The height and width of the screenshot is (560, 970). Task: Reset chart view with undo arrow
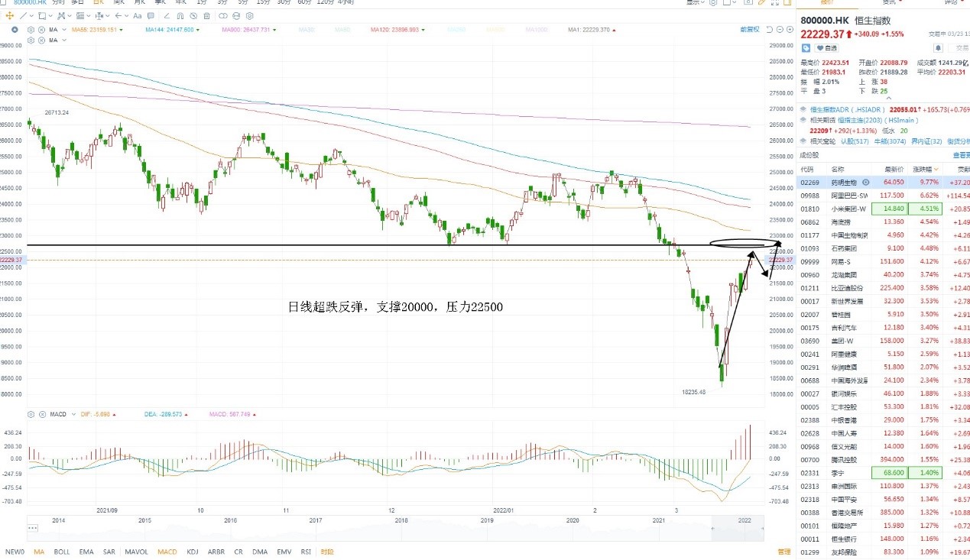click(769, 30)
